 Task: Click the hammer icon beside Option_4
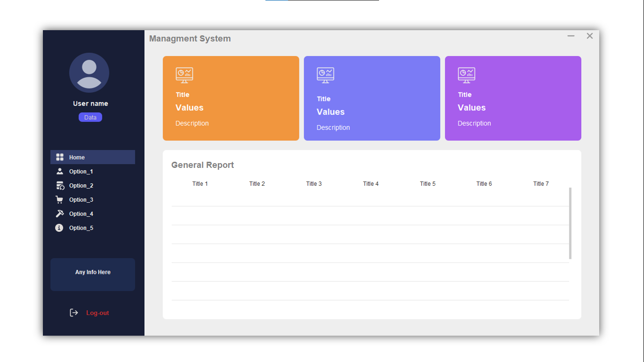(60, 214)
